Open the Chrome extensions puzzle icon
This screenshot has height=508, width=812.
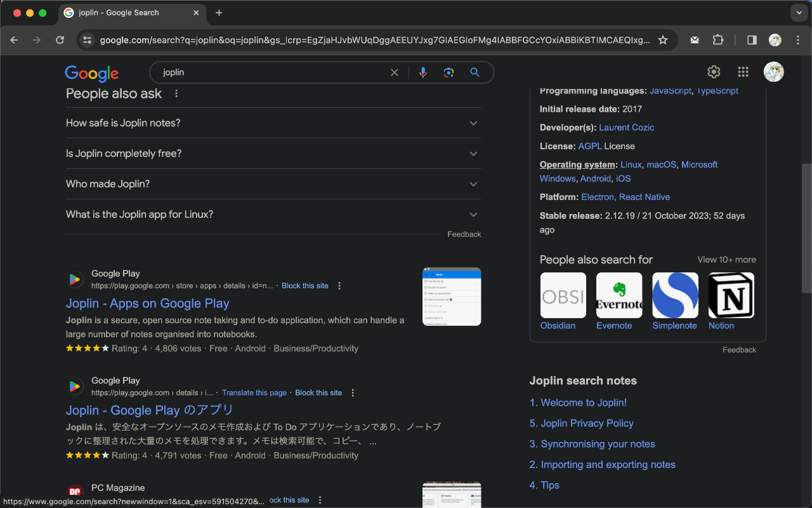click(x=717, y=39)
